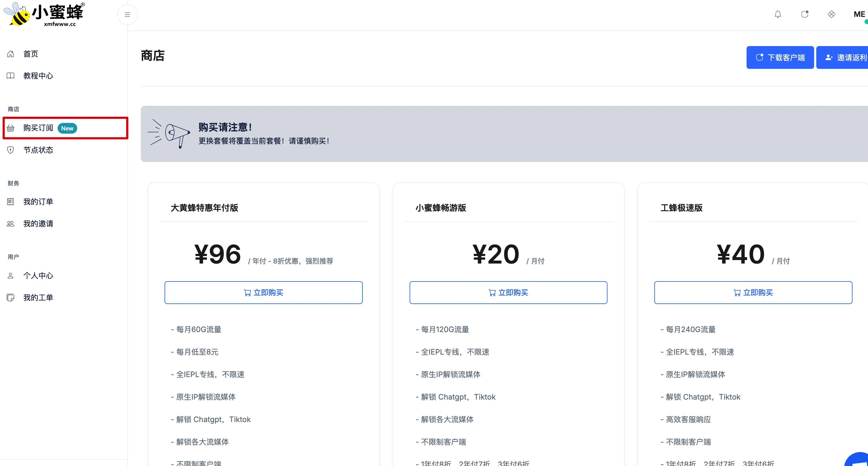The height and width of the screenshot is (466, 868).
Task: Toggle the sidebar section 商店 heading
Action: click(13, 109)
